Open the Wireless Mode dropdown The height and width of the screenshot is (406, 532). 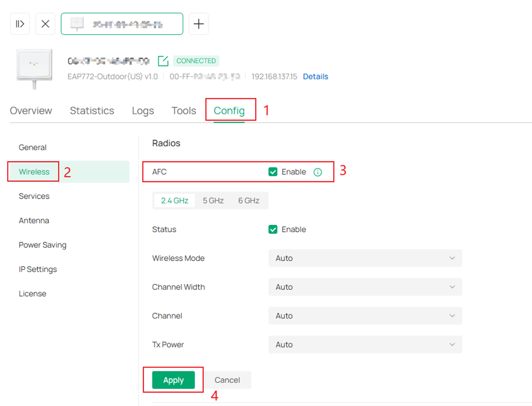tap(365, 258)
